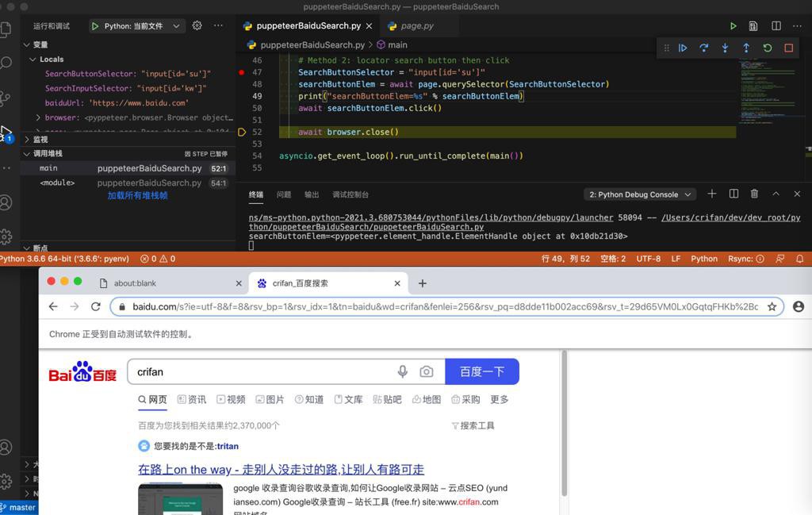
Task: Click the tritan suggestion link
Action: click(228, 446)
